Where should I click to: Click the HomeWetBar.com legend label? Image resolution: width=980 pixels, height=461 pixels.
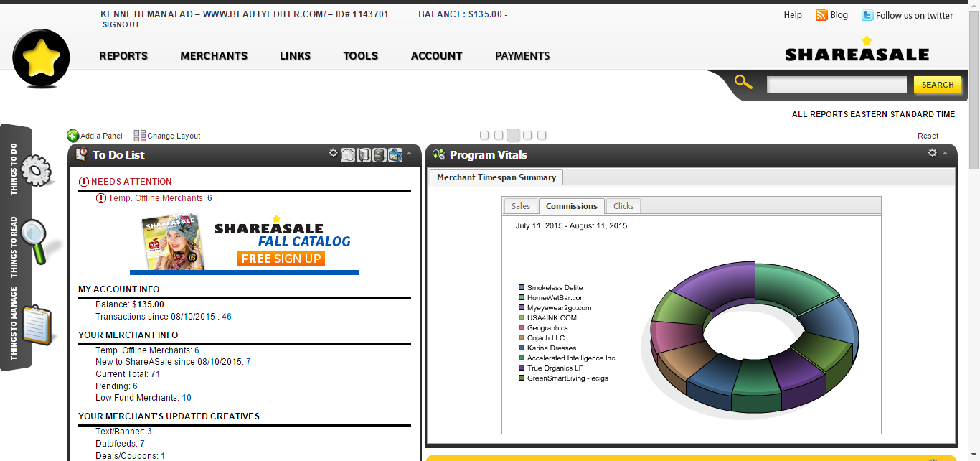coord(557,298)
